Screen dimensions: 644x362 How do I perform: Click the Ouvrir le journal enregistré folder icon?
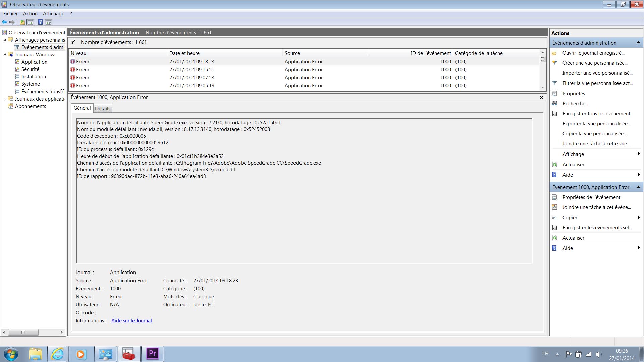pos(555,53)
